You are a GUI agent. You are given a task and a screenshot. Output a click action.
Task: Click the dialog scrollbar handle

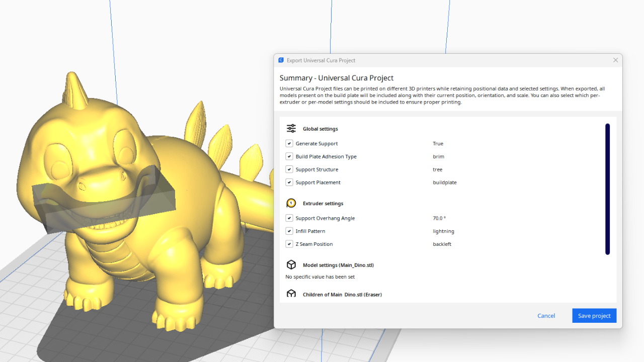[x=607, y=188]
